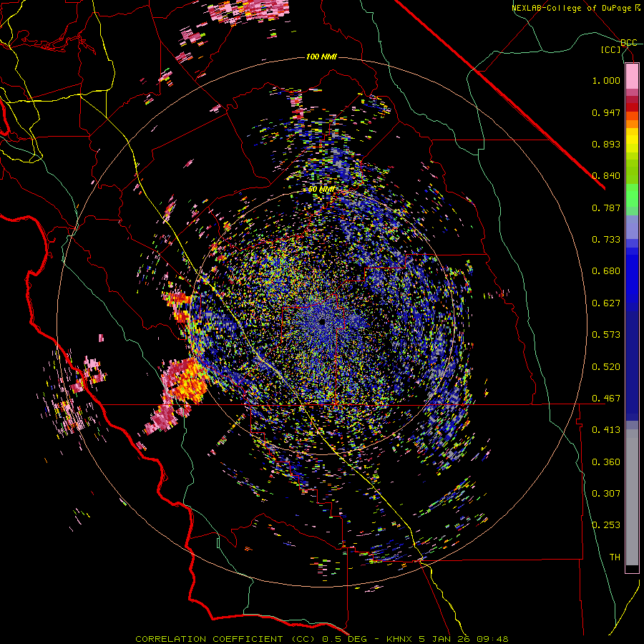Click the 0.893 color scale label
The height and width of the screenshot is (644, 644).
tap(606, 144)
